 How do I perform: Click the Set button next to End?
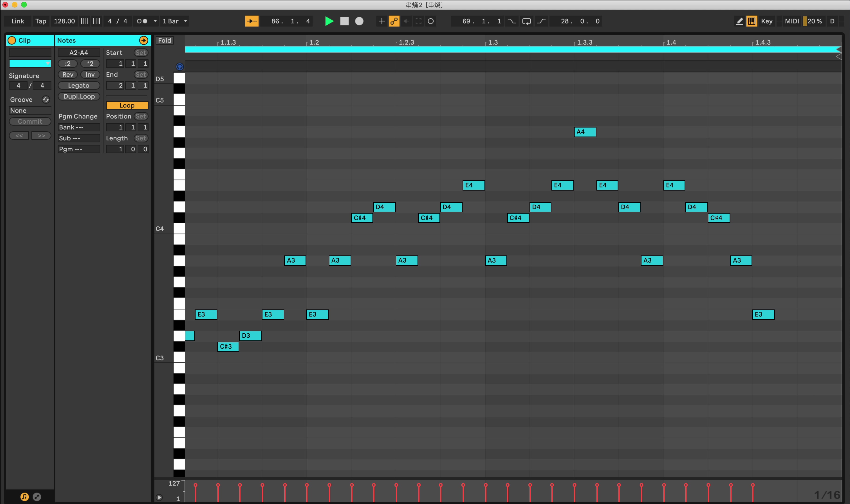point(141,74)
